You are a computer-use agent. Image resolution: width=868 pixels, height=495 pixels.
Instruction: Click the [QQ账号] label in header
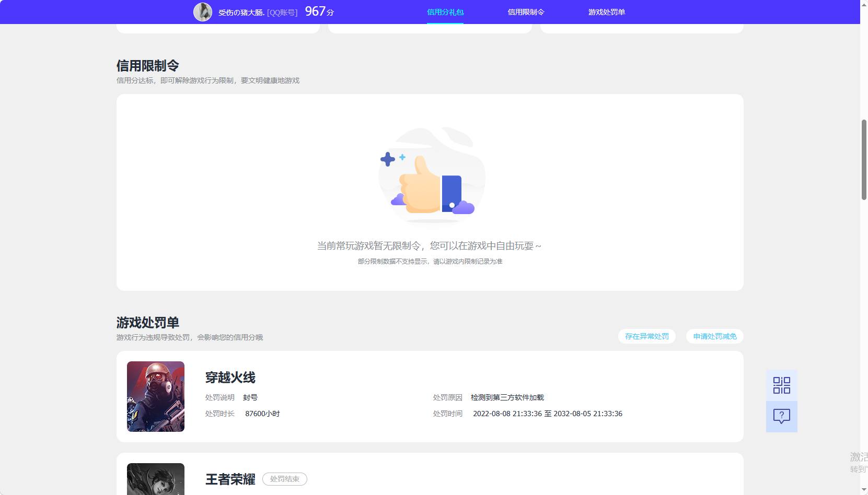coord(282,13)
